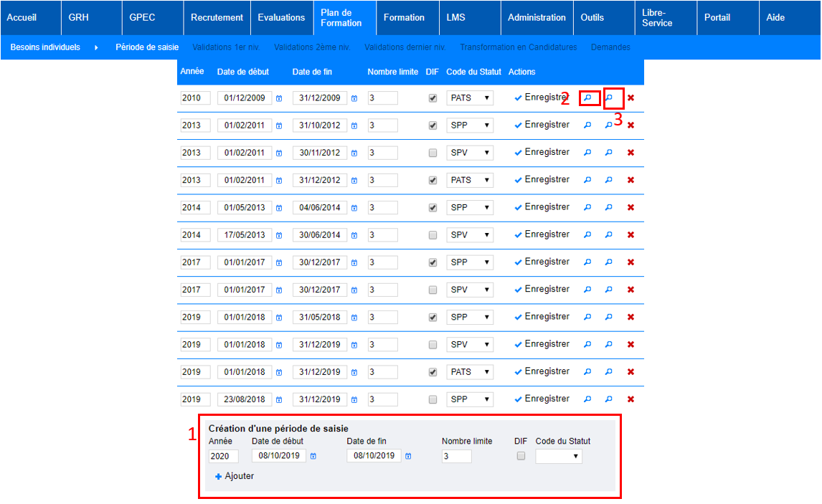Viewport: 822px width, 504px height.
Task: Open calendar picker beside end date 04/06/2014
Action: coord(354,208)
